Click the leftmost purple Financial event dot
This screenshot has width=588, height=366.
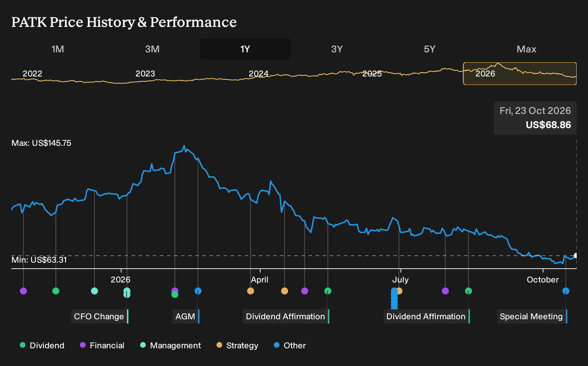click(x=23, y=291)
